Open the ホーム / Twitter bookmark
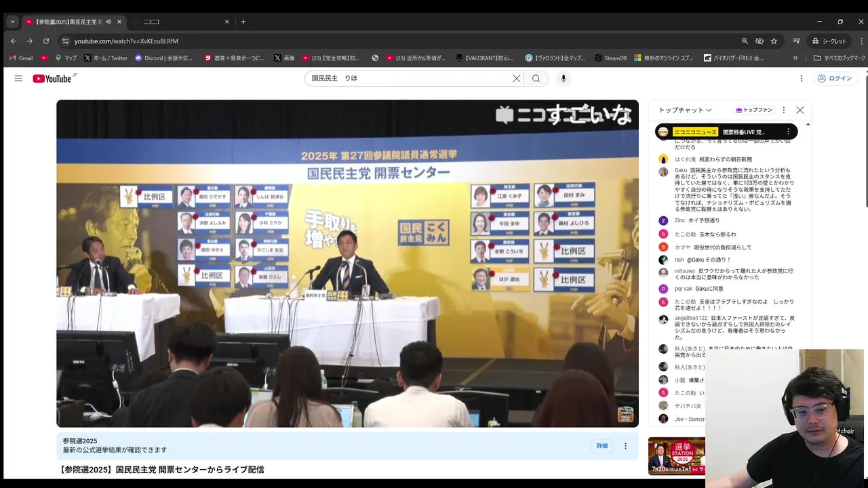Viewport: 868px width, 488px height. tap(105, 58)
